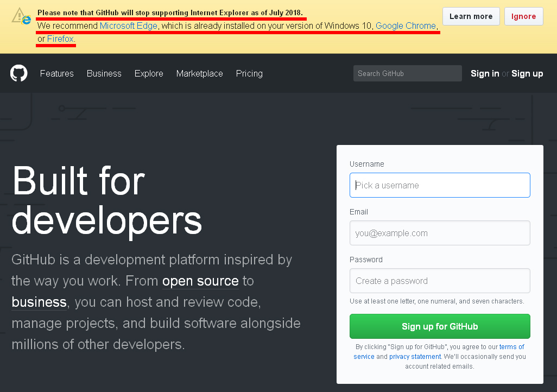Open the Microsoft Edge link
The width and height of the screenshot is (557, 392).
[x=128, y=26]
